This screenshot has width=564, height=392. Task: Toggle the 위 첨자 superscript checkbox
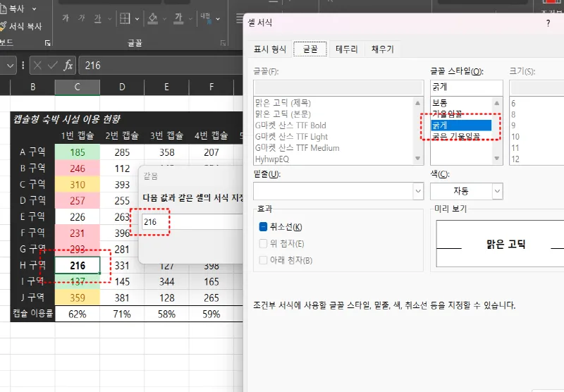pyautogui.click(x=263, y=243)
